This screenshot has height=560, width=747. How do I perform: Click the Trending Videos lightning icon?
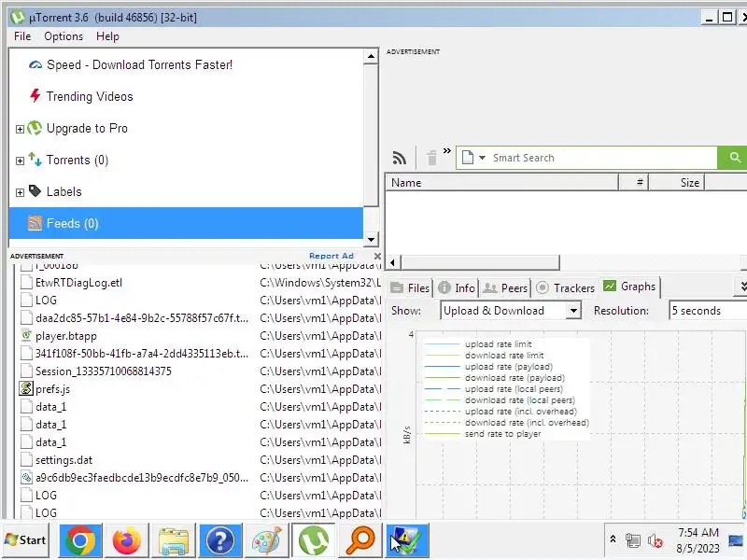[35, 96]
